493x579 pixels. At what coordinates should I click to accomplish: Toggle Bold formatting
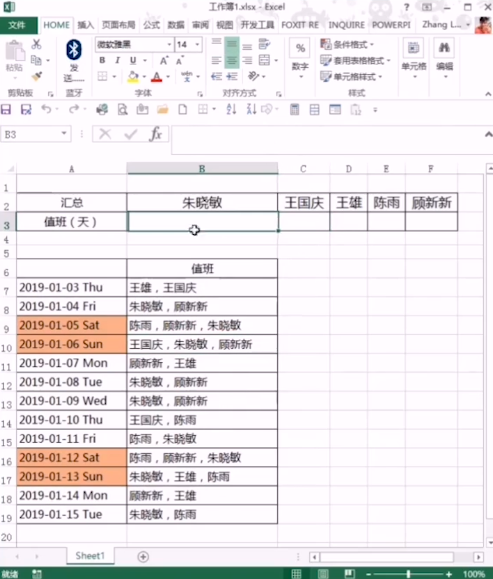point(102,60)
